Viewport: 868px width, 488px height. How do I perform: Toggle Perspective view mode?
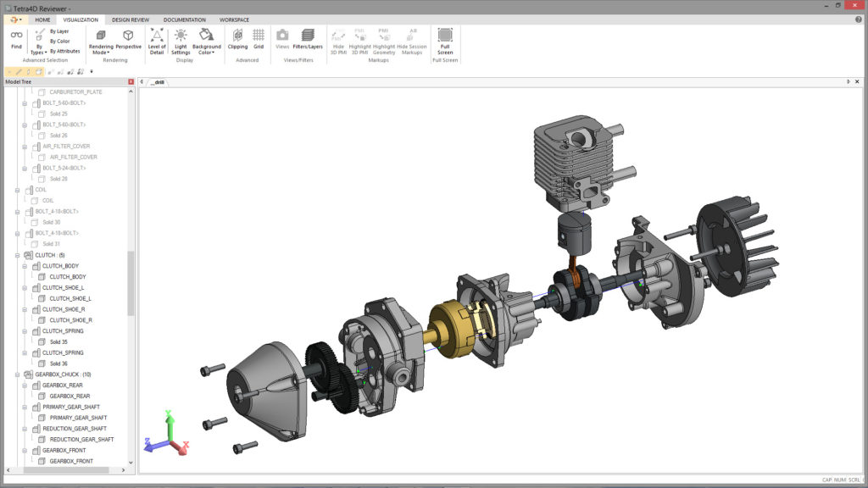[128, 39]
